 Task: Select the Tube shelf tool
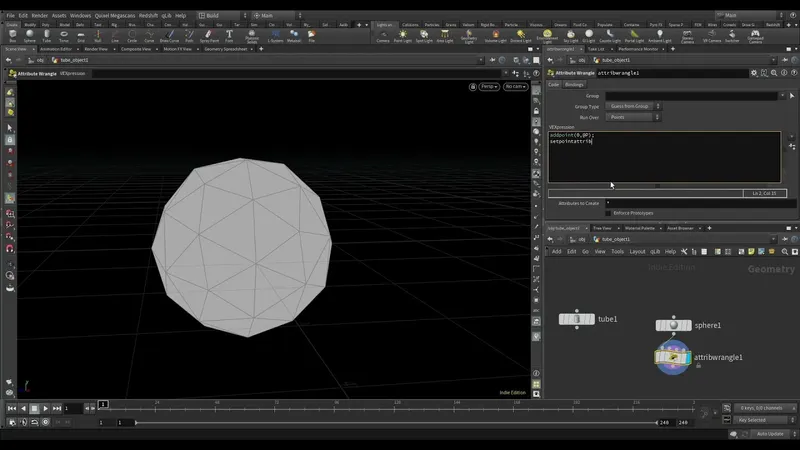pos(46,36)
